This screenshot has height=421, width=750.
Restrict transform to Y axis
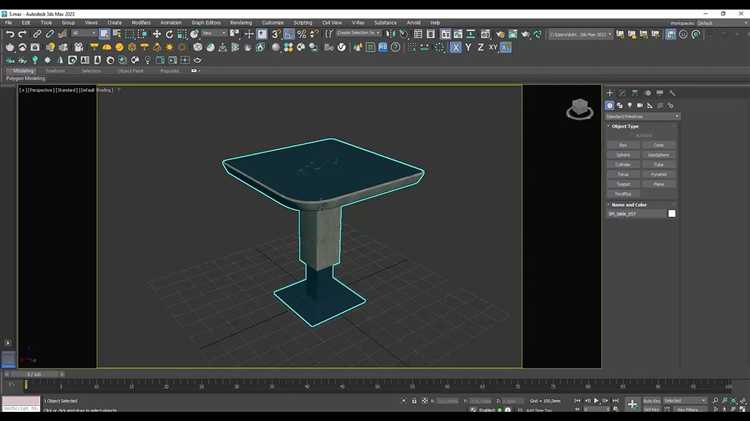[468, 47]
